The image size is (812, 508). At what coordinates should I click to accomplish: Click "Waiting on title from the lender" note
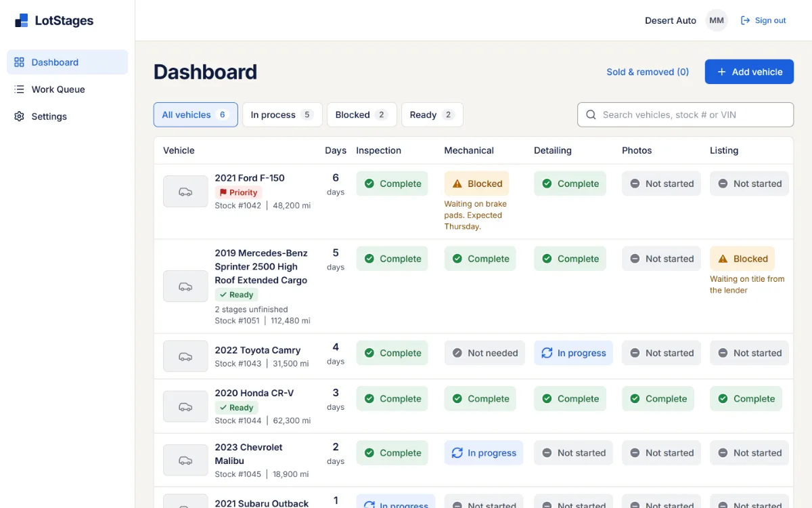point(747,284)
